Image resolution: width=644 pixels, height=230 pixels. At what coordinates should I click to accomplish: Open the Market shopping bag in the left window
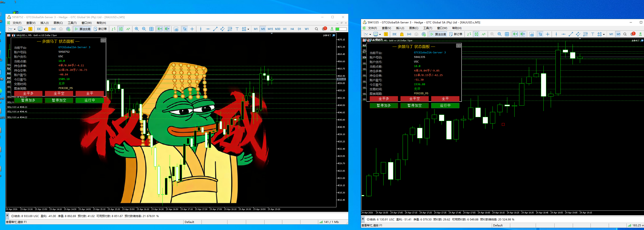pos(46,29)
